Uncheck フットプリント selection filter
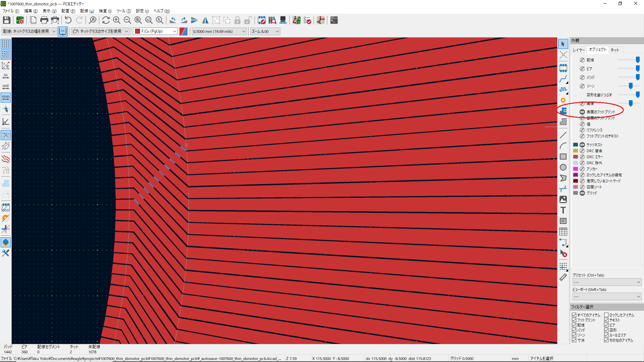 tap(574, 320)
